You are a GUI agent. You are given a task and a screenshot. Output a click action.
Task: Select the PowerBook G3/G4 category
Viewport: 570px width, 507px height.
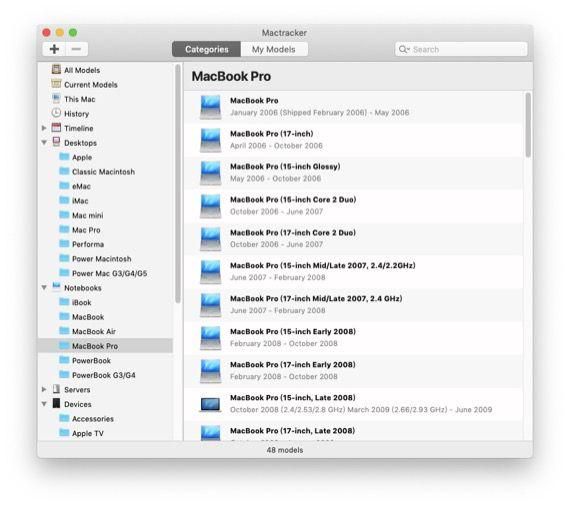pyautogui.click(x=104, y=375)
